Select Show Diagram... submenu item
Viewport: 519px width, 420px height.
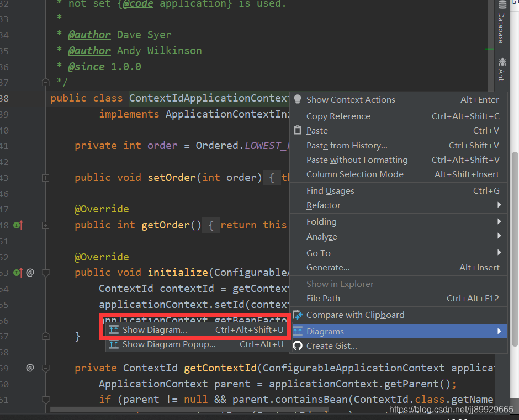[198, 329]
